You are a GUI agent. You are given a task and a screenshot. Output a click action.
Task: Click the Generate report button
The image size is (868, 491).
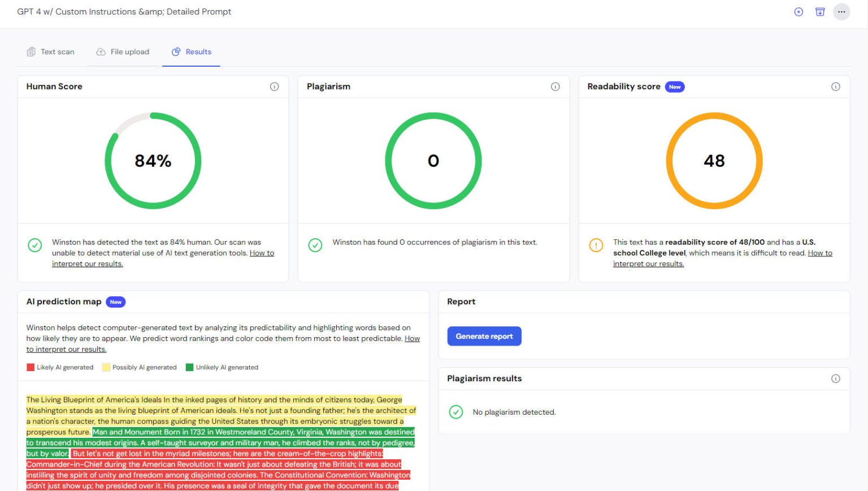click(484, 336)
